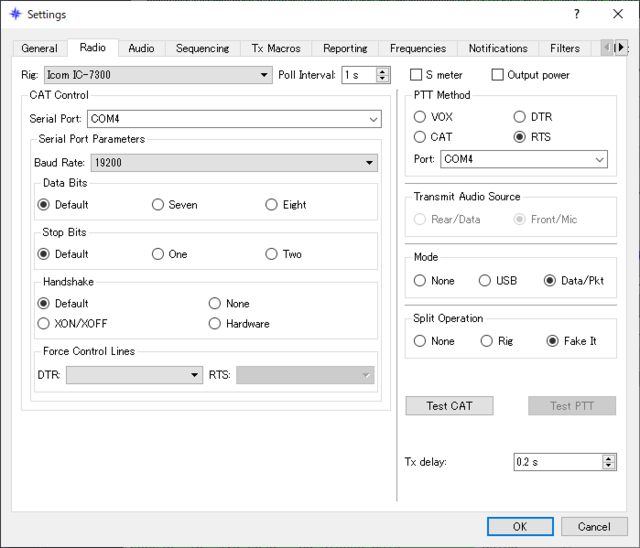
Task: Enable the Output power checkbox
Action: [497, 75]
